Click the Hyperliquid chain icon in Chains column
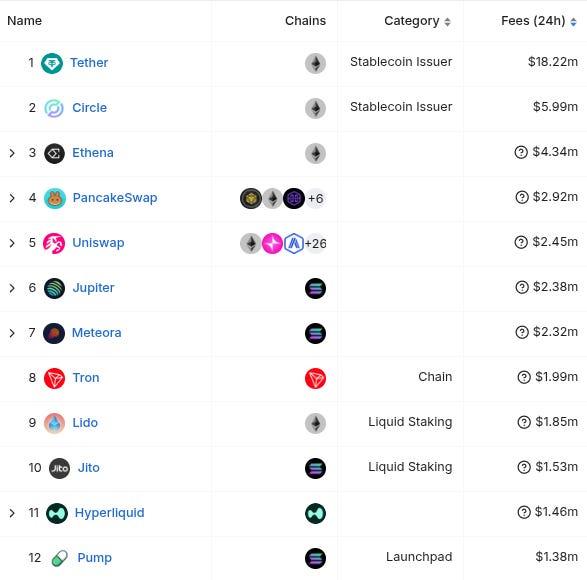Screen dimensions: 587x580 pyautogui.click(x=315, y=513)
